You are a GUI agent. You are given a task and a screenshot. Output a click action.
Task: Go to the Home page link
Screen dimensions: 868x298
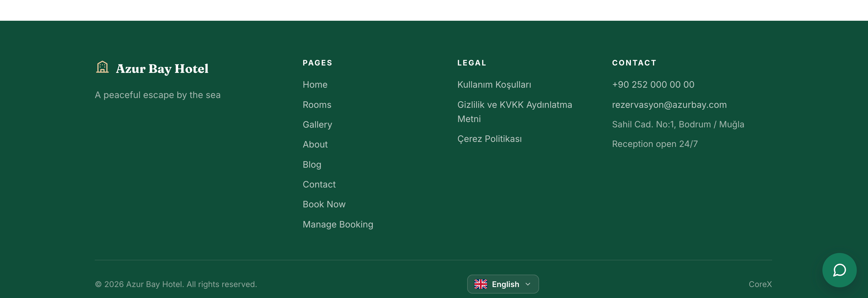click(315, 85)
